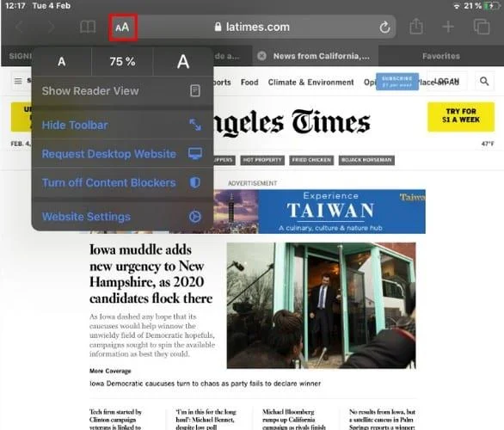Image resolution: width=504 pixels, height=430 pixels.
Task: Open the Share sheet icon
Action: 416,27
